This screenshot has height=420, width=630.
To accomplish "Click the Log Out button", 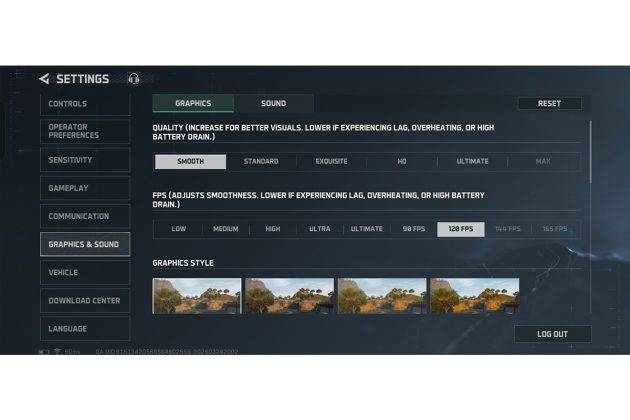I will [552, 334].
